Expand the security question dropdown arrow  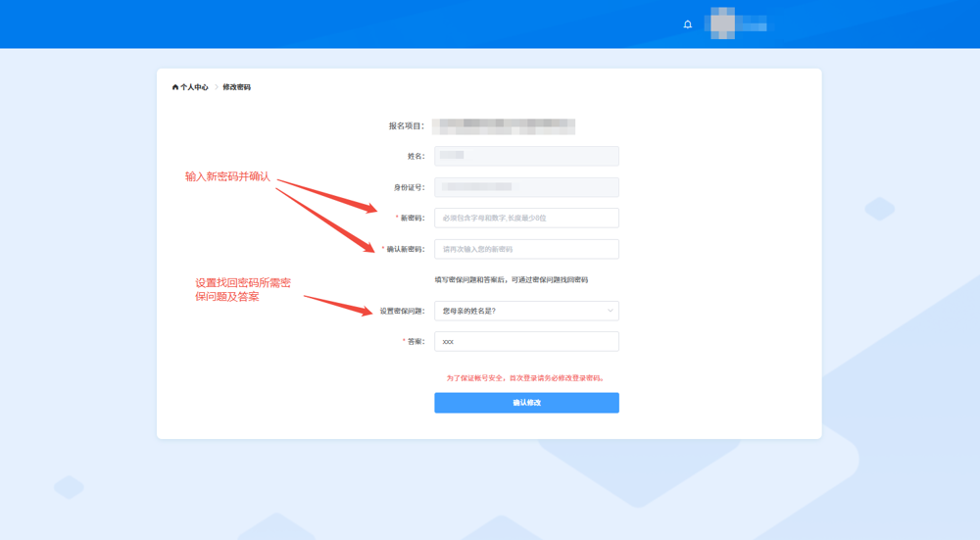click(x=610, y=311)
